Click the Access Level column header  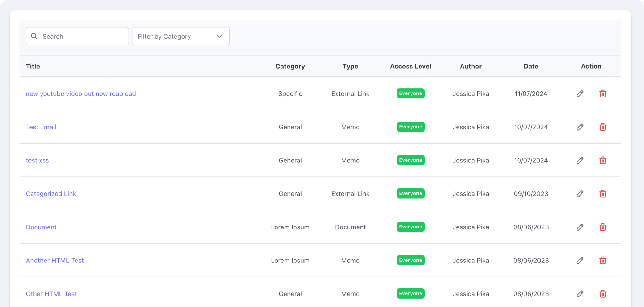pos(411,67)
